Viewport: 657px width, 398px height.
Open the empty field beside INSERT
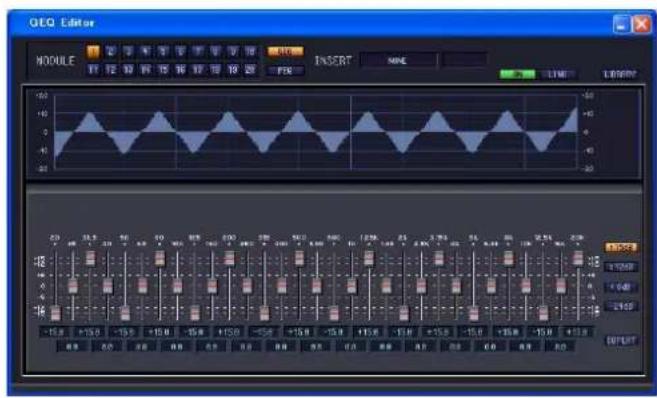tap(464, 60)
